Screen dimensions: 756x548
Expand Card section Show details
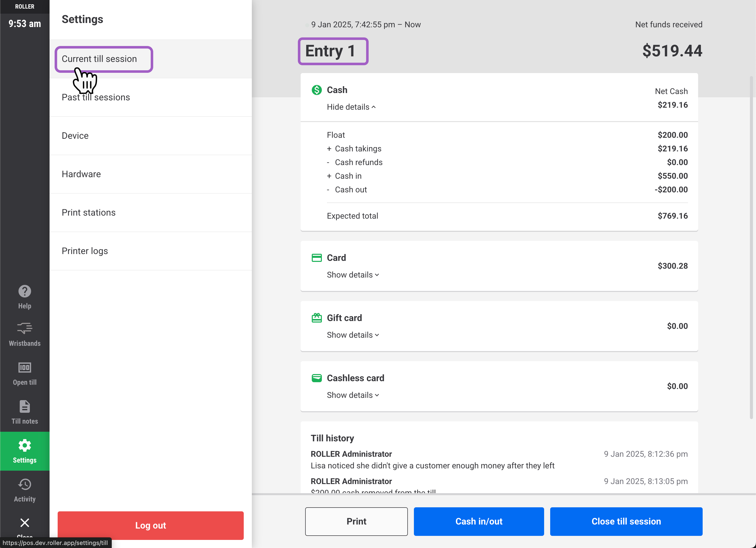coord(353,275)
